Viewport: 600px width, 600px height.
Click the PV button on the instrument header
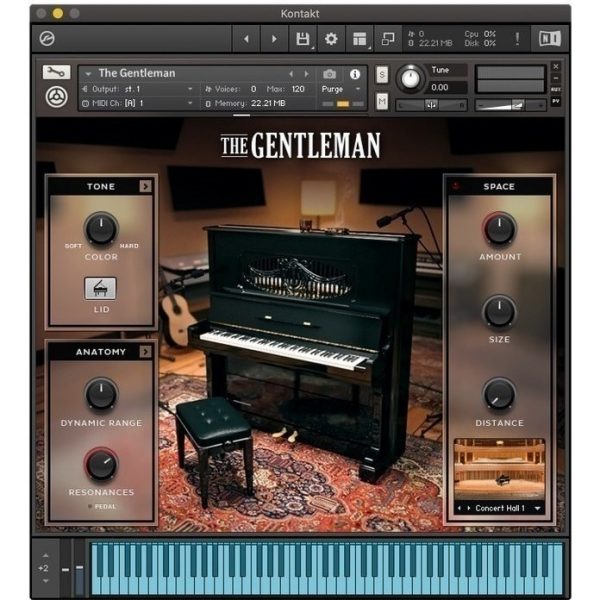click(556, 101)
